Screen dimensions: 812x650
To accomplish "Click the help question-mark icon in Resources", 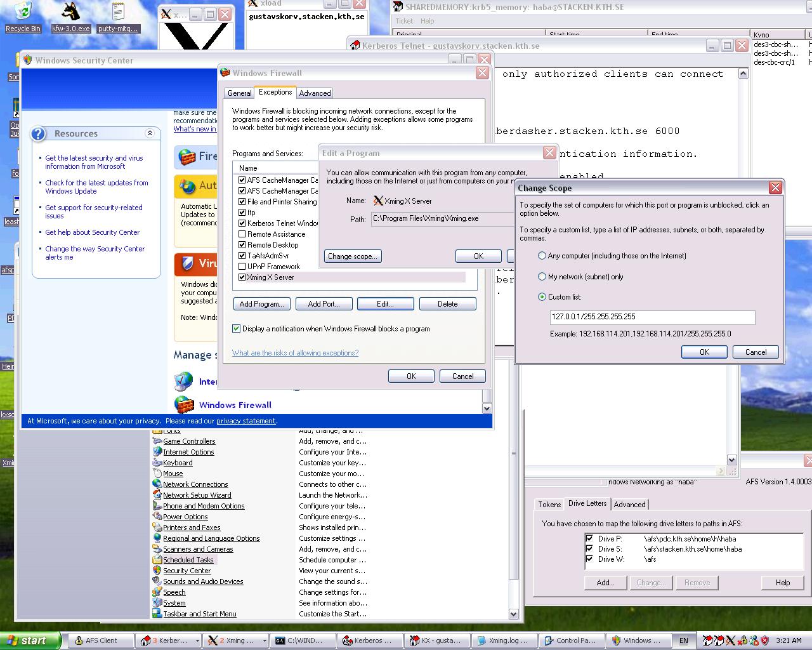I will [x=39, y=133].
